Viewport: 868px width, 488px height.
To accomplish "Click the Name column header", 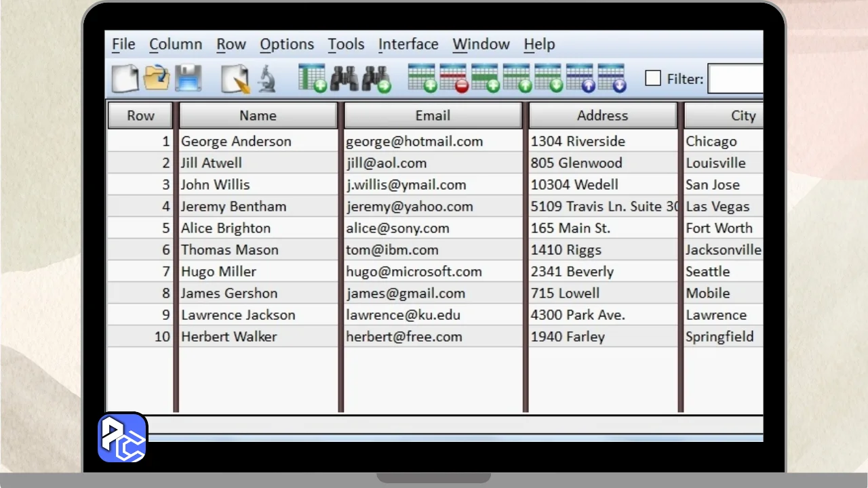I will pyautogui.click(x=258, y=116).
